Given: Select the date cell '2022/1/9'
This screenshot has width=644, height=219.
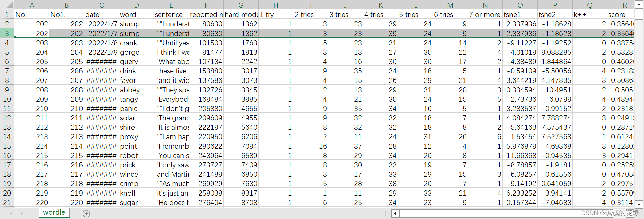Looking at the screenshot, I should point(102,52).
